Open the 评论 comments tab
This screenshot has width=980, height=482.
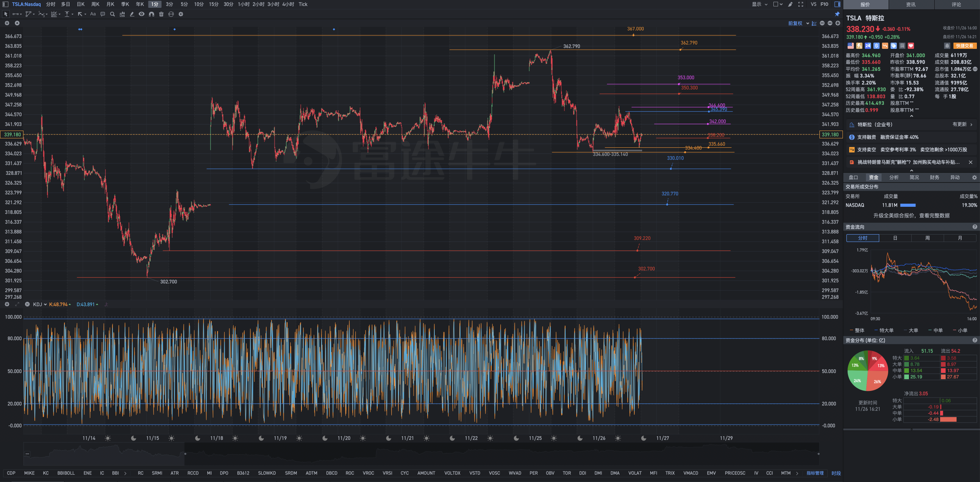[956, 5]
